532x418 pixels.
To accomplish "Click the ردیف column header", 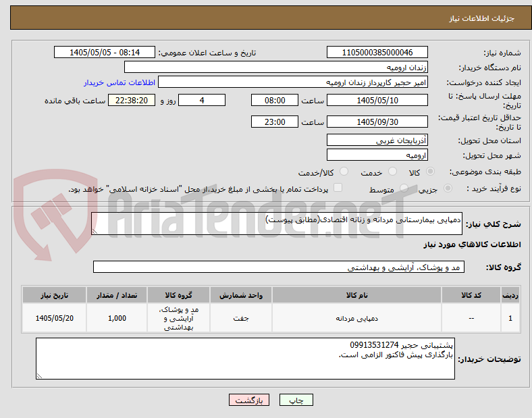I will click(510, 295).
